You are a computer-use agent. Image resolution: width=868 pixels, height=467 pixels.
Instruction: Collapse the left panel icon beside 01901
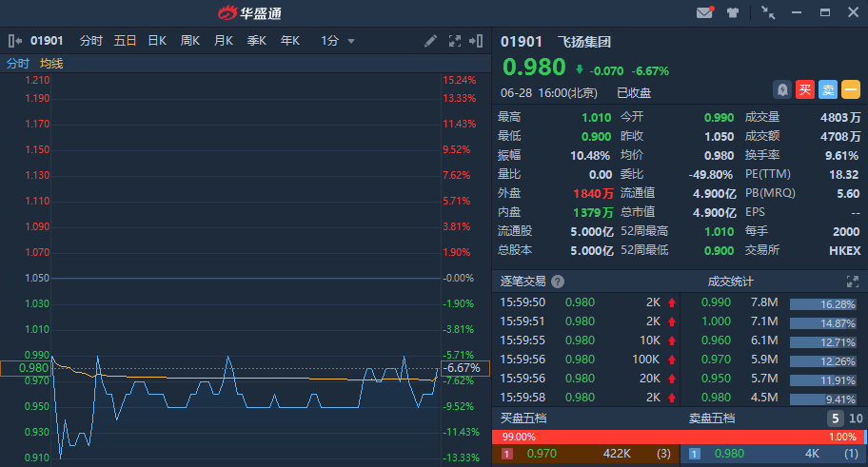tap(15, 40)
